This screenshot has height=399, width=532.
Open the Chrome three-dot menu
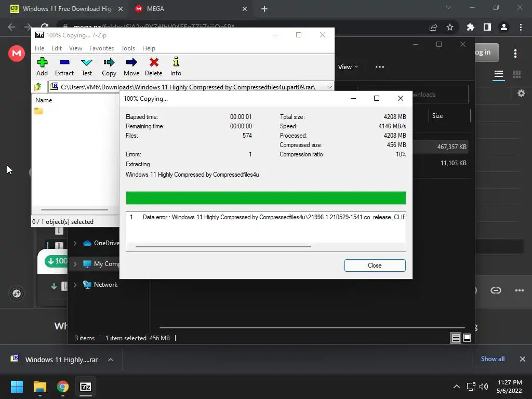coord(521,27)
